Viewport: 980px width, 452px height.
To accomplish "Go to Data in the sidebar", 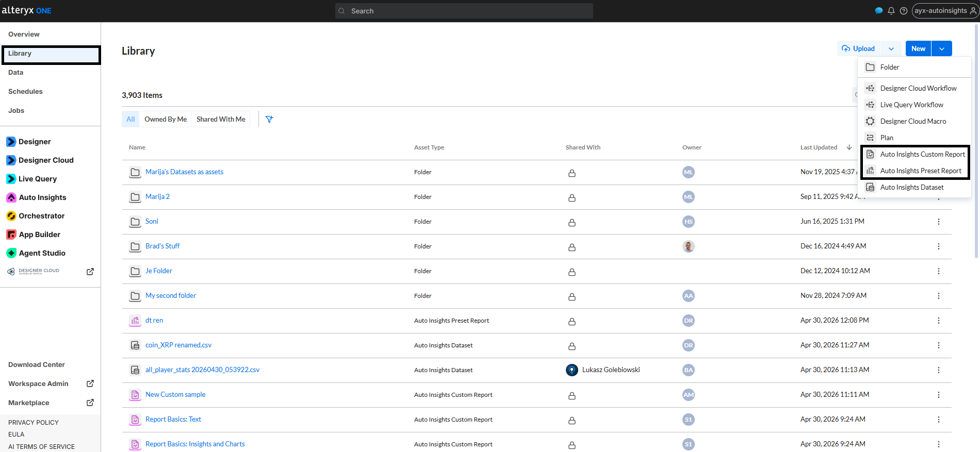I will point(15,73).
